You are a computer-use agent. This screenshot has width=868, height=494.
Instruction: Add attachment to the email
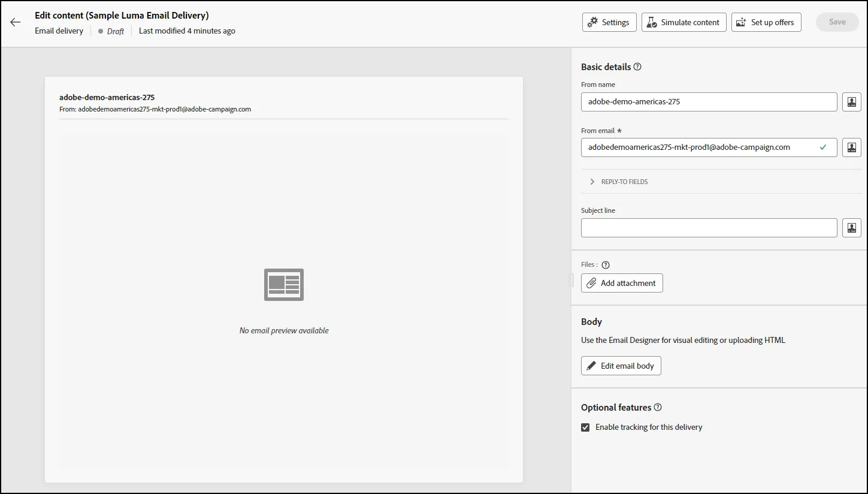point(622,283)
